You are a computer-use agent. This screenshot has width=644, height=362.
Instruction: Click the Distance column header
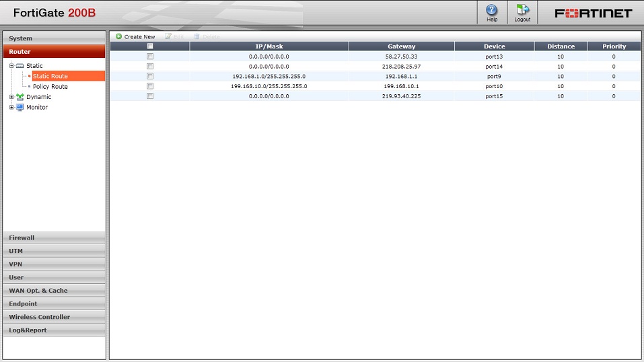(x=561, y=46)
